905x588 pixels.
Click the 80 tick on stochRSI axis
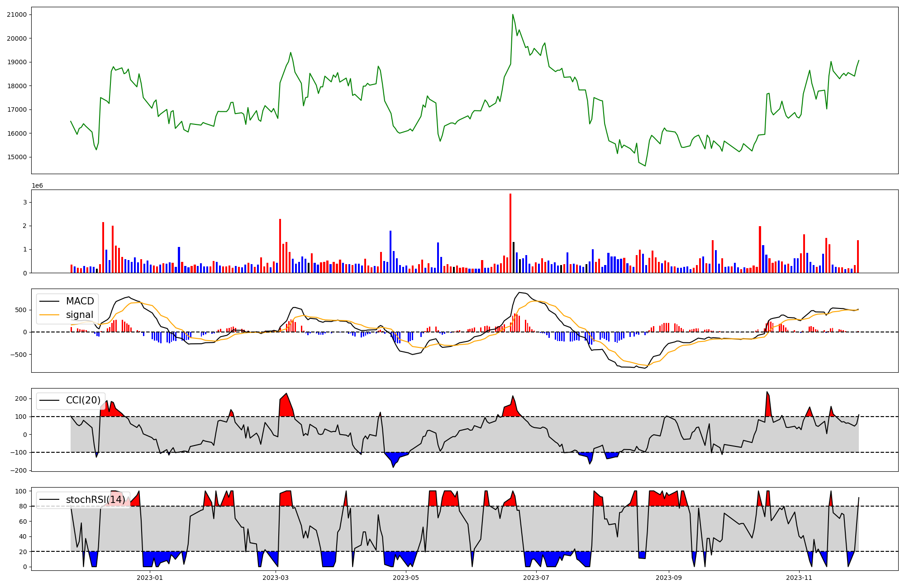pyautogui.click(x=24, y=506)
